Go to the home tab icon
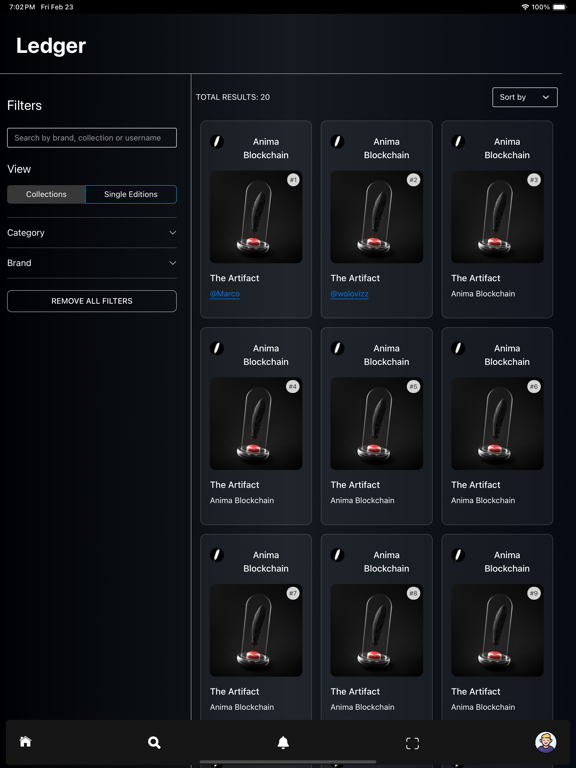 [25, 742]
